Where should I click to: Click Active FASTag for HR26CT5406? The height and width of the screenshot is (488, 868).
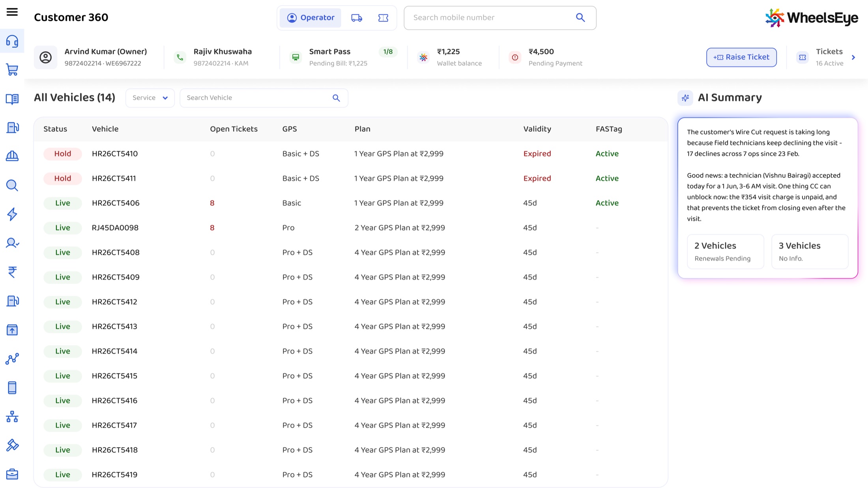(x=607, y=203)
